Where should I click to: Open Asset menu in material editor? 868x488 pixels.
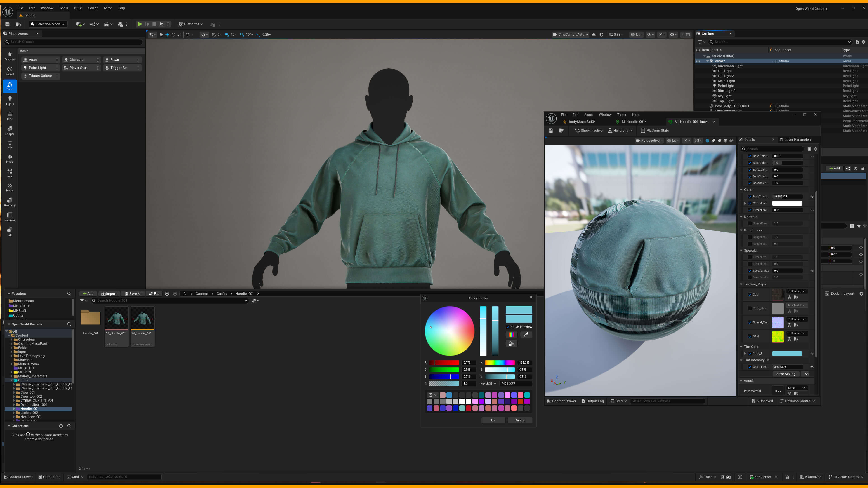pyautogui.click(x=588, y=115)
